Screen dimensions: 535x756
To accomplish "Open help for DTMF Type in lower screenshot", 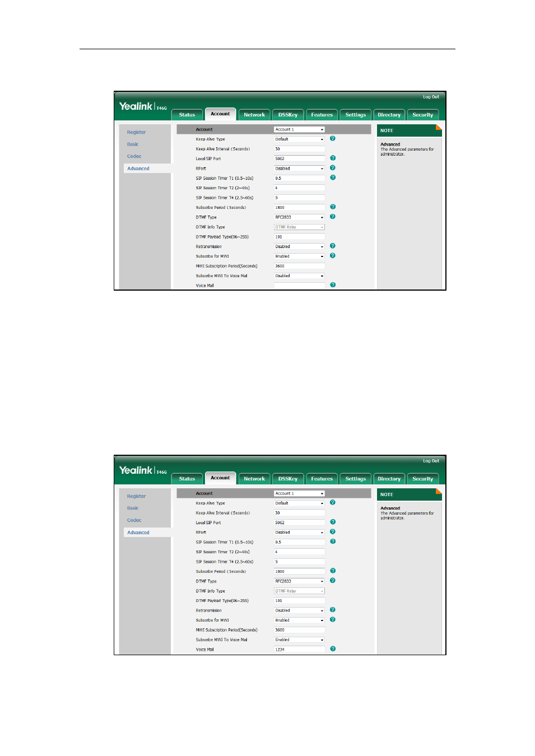I will pos(333,580).
